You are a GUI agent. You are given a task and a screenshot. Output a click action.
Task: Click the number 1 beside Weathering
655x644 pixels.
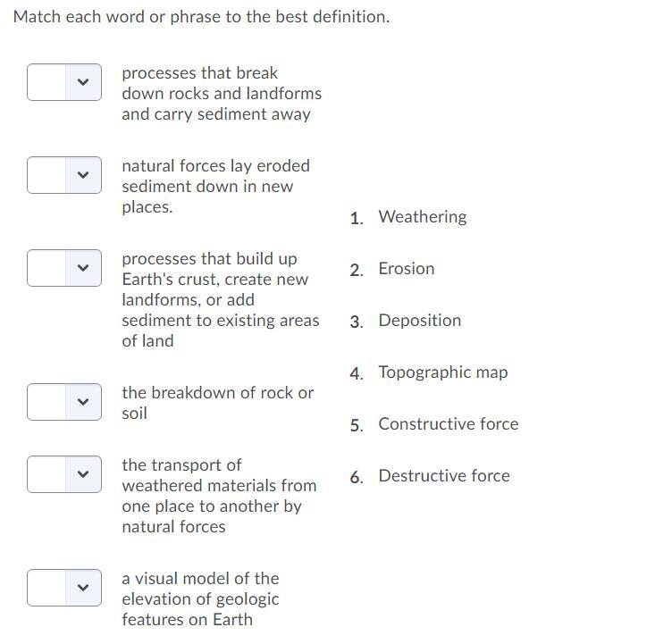(x=357, y=218)
